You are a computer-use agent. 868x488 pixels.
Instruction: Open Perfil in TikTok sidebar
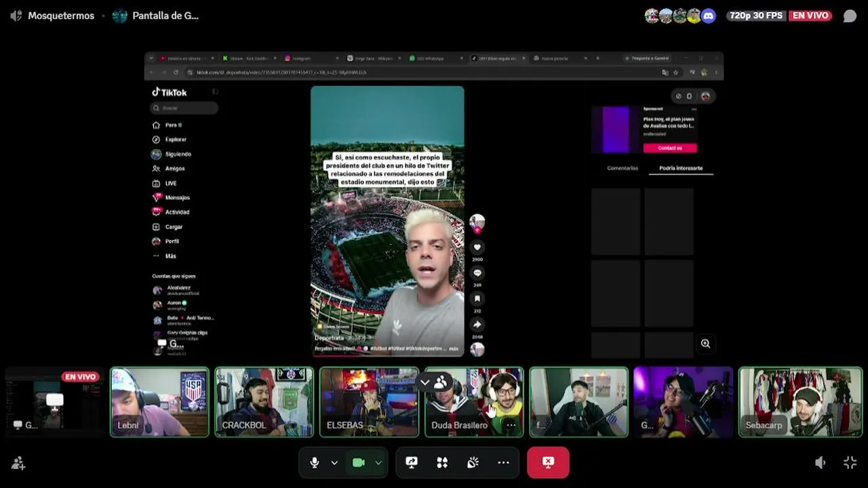coord(166,241)
